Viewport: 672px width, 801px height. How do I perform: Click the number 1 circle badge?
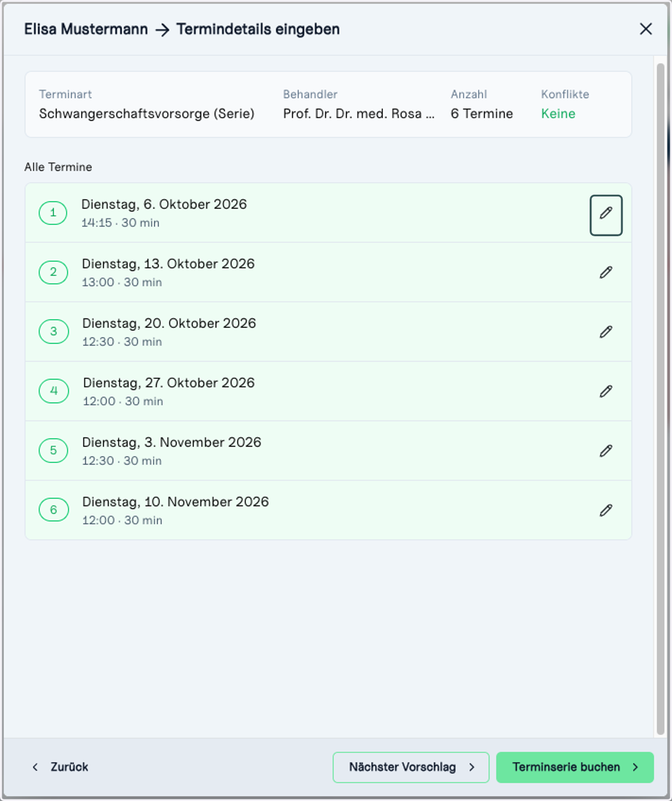coord(53,213)
